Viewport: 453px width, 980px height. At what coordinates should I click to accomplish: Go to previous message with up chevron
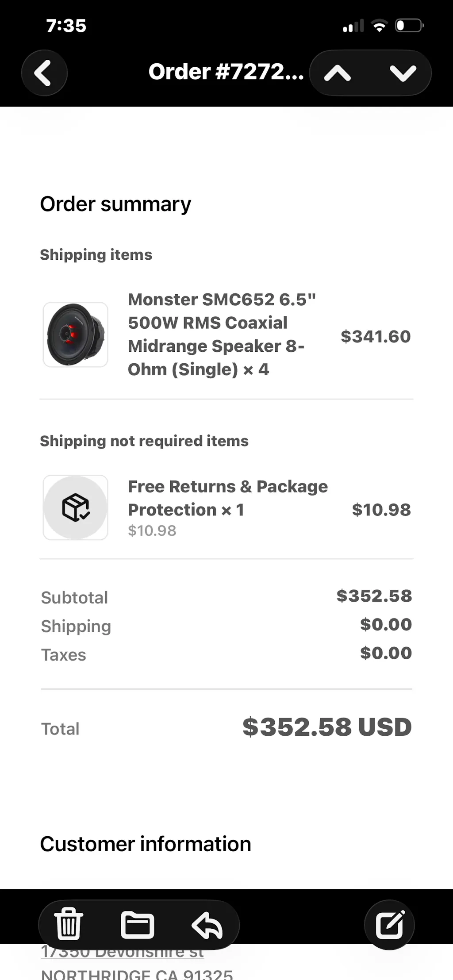(338, 73)
